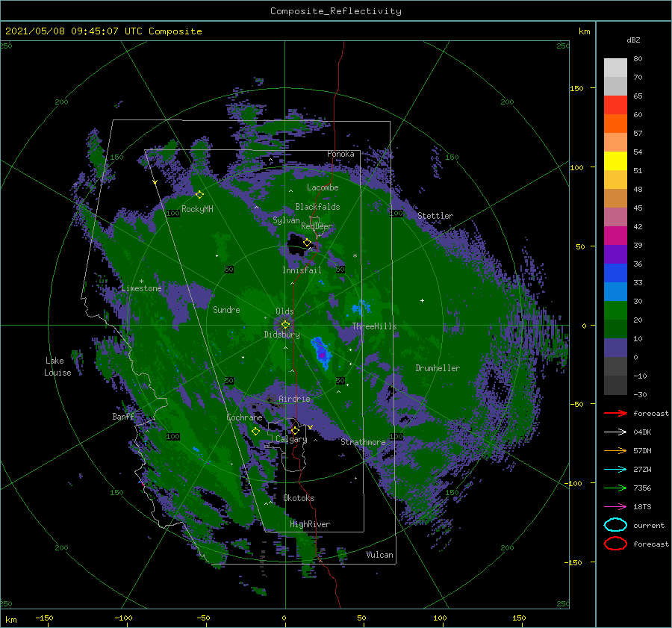
Task: Click the blue-magenta storm cell southeast of Didsbury
Action: click(x=321, y=354)
